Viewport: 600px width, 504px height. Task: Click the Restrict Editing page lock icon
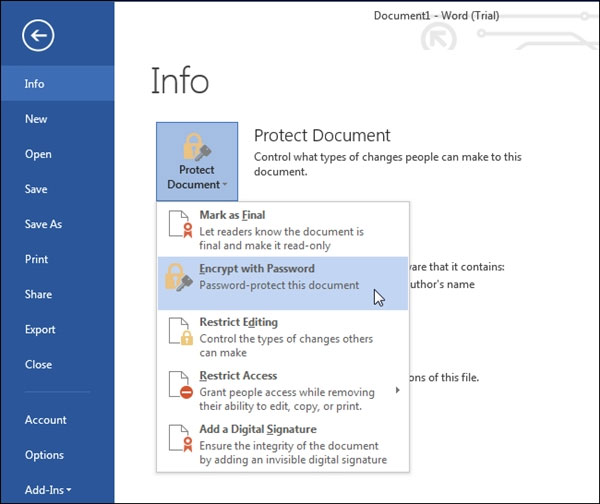179,337
